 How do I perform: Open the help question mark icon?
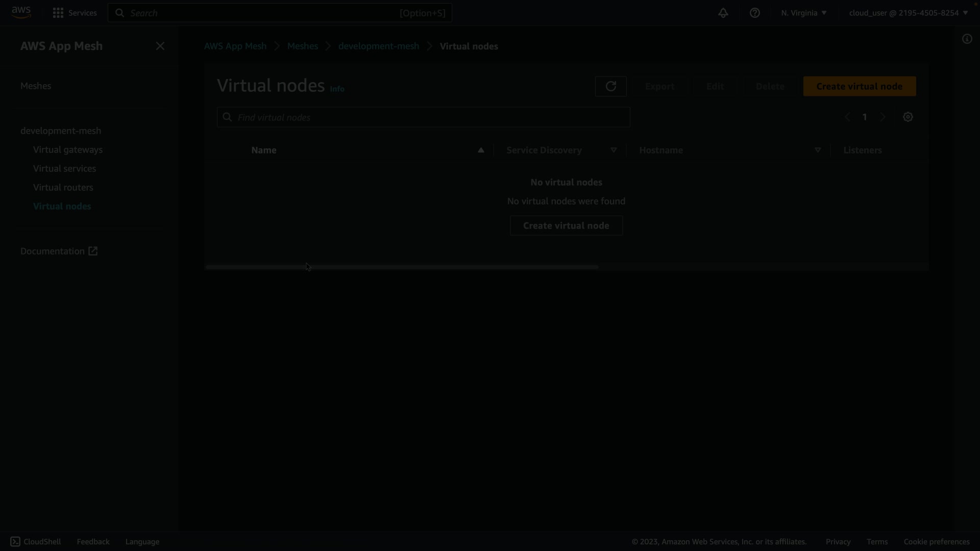tap(754, 13)
